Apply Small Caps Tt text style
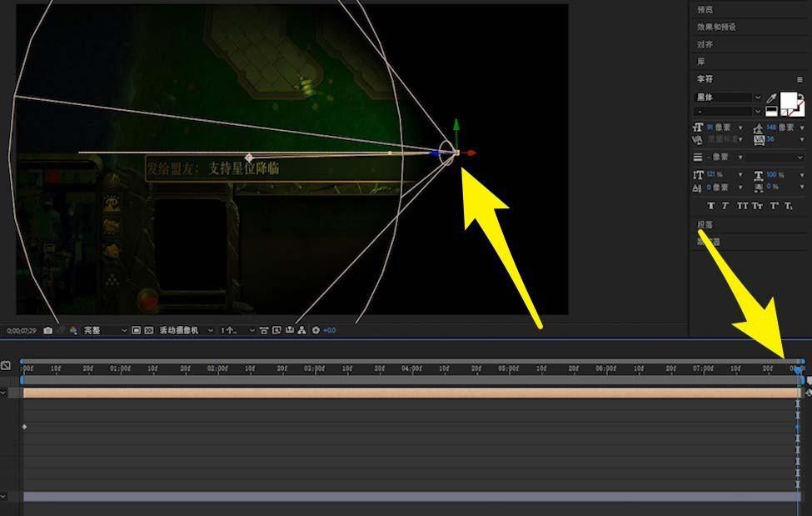This screenshot has width=812, height=516. tap(757, 206)
